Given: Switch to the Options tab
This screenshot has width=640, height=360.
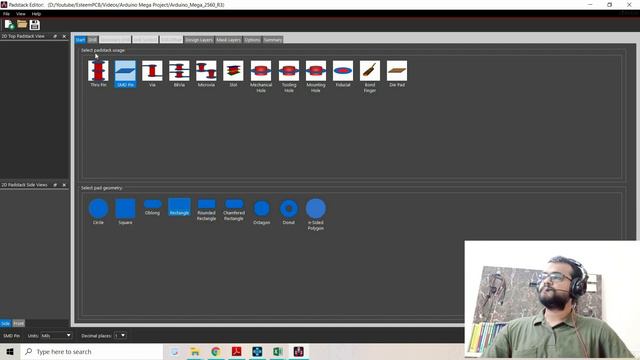Looking at the screenshot, I should pyautogui.click(x=252, y=40).
